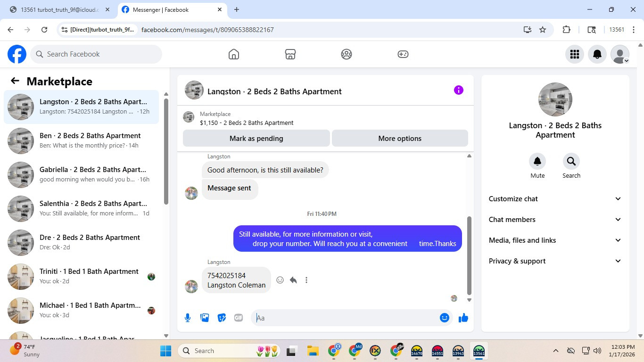Open Michael's 1 Bed 1 Bath conversation
644x362 pixels.
point(81,310)
